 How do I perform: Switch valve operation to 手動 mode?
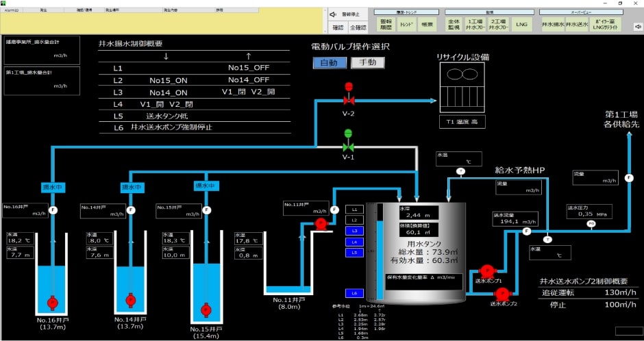click(x=367, y=63)
